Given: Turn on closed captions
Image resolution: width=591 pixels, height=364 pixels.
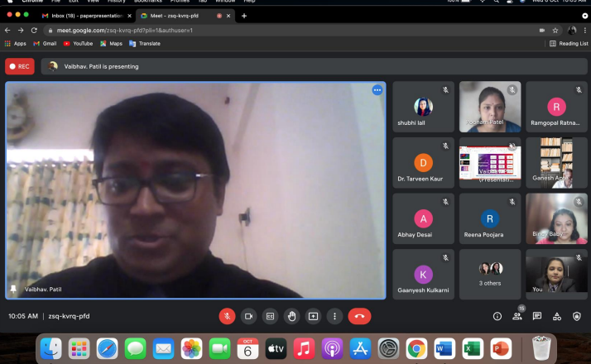Looking at the screenshot, I should pos(270,317).
